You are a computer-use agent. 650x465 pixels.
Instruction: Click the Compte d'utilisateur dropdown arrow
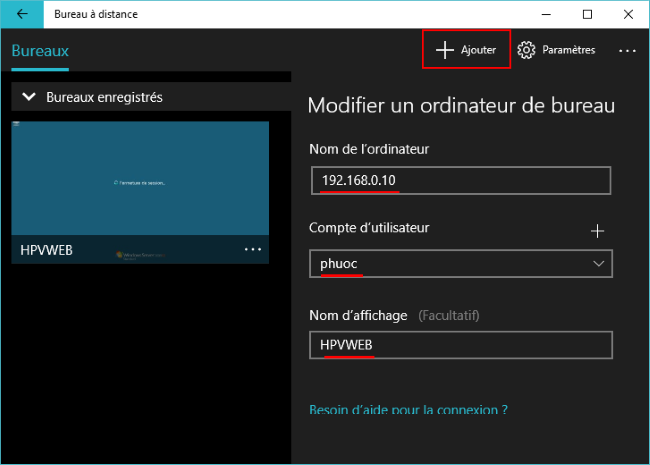click(598, 263)
